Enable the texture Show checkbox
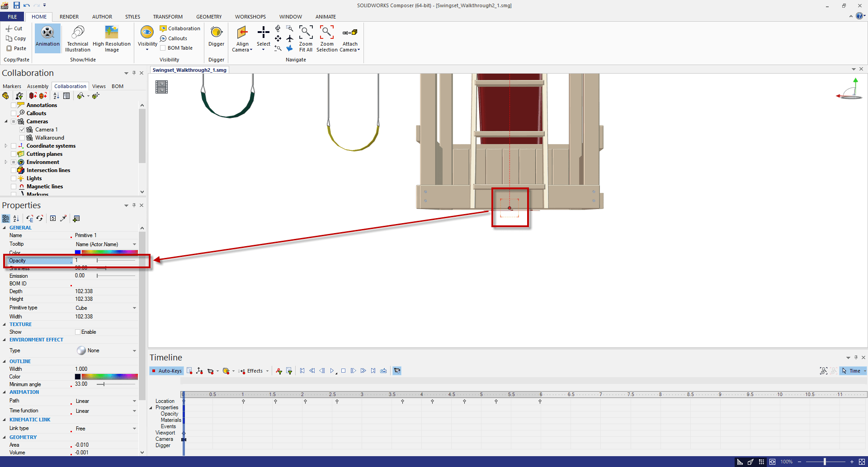 78,332
